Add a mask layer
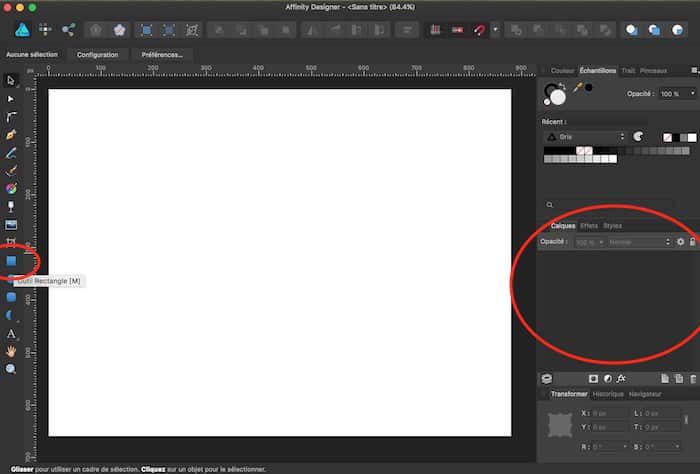The height and width of the screenshot is (474, 700). pos(593,379)
